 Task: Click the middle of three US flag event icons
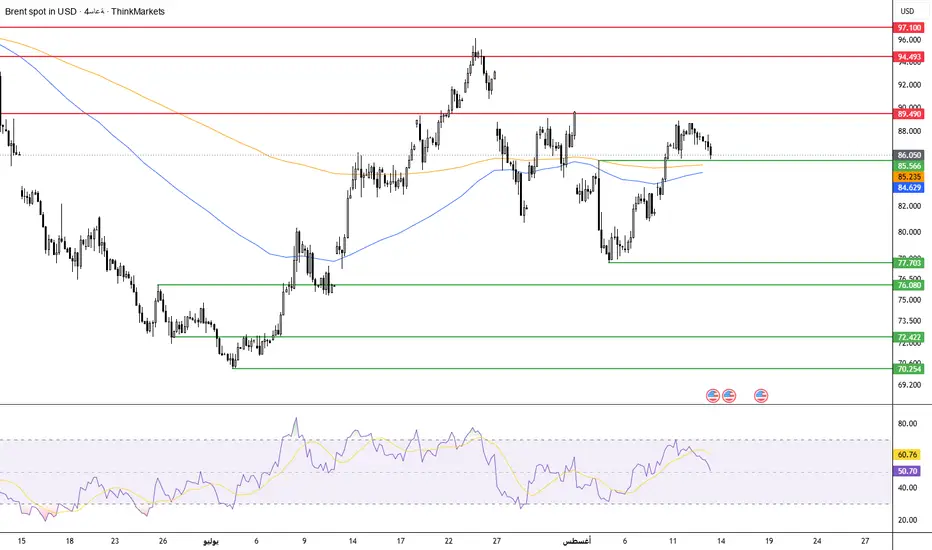(729, 395)
